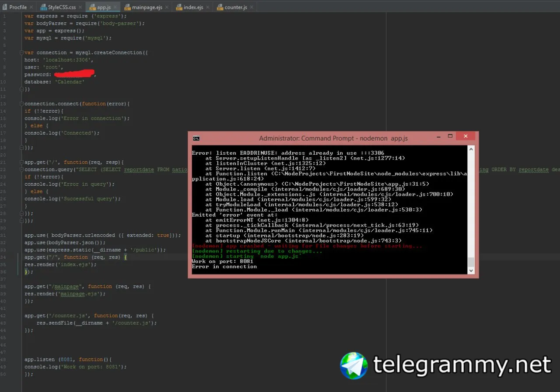Open the mainpage.ejs editor tab
The height and width of the screenshot is (392, 560).
(147, 7)
